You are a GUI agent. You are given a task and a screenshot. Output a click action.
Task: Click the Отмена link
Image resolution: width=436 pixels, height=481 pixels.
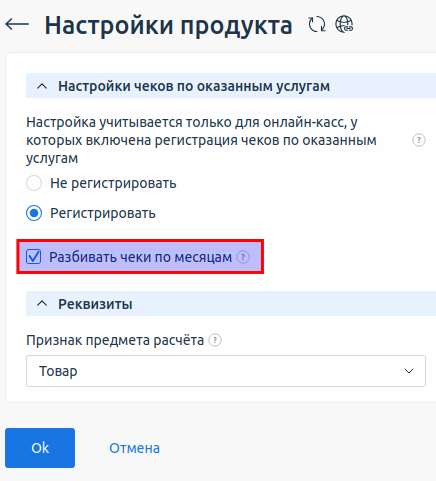pos(135,448)
